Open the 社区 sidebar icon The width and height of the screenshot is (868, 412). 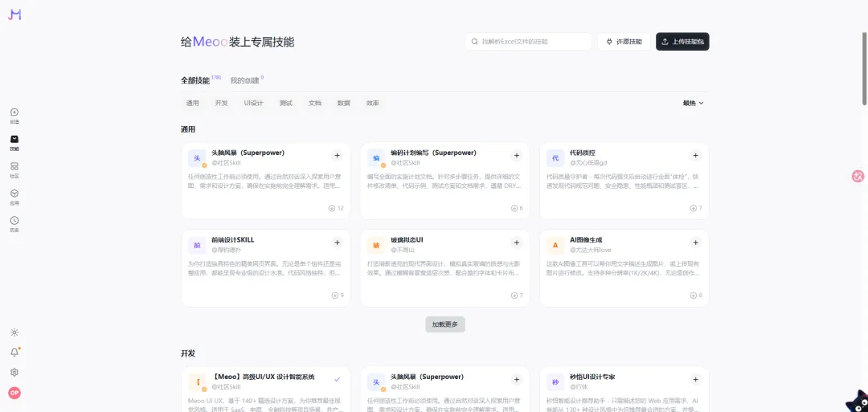coord(14,170)
